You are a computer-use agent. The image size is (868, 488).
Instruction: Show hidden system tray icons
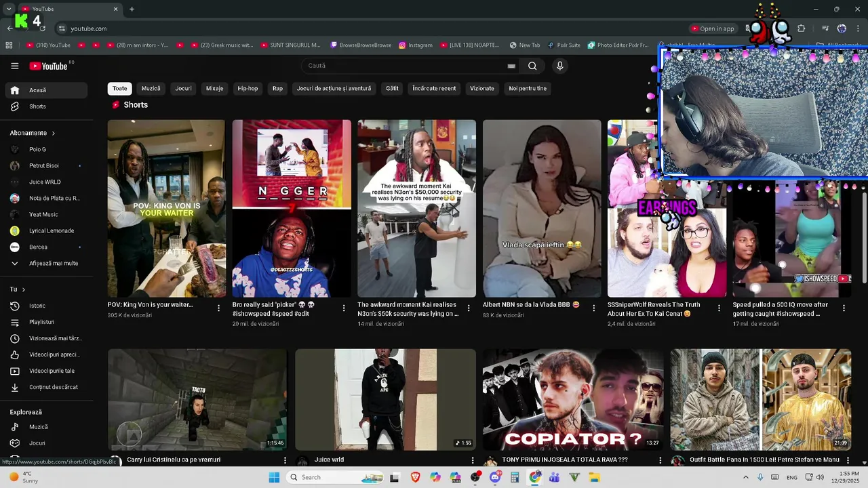[746, 477]
